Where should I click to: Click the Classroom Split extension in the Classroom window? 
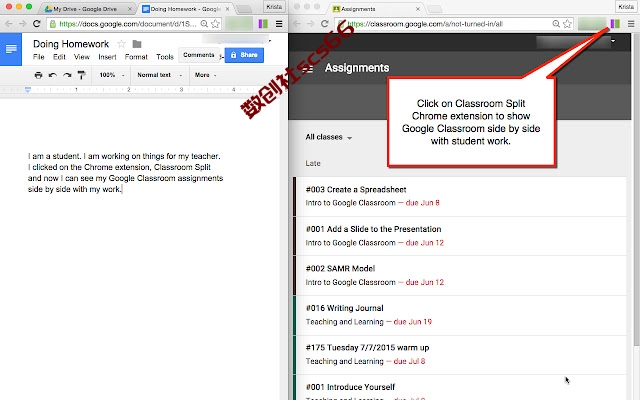[615, 24]
